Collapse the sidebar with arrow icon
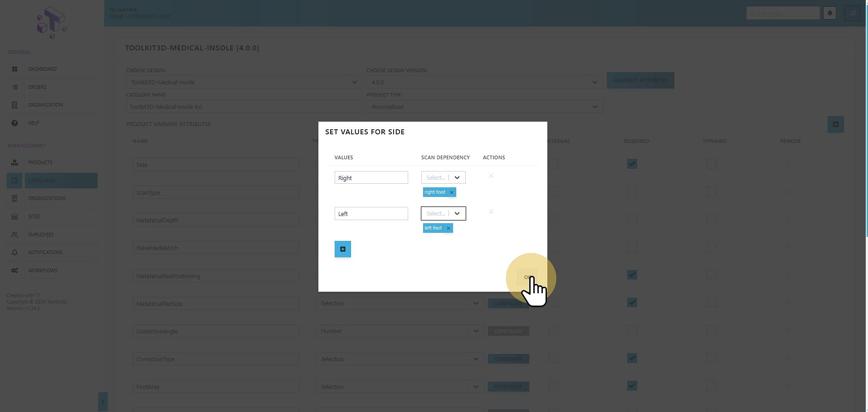Screen dimensions: 868x412 pyautogui.click(x=103, y=402)
